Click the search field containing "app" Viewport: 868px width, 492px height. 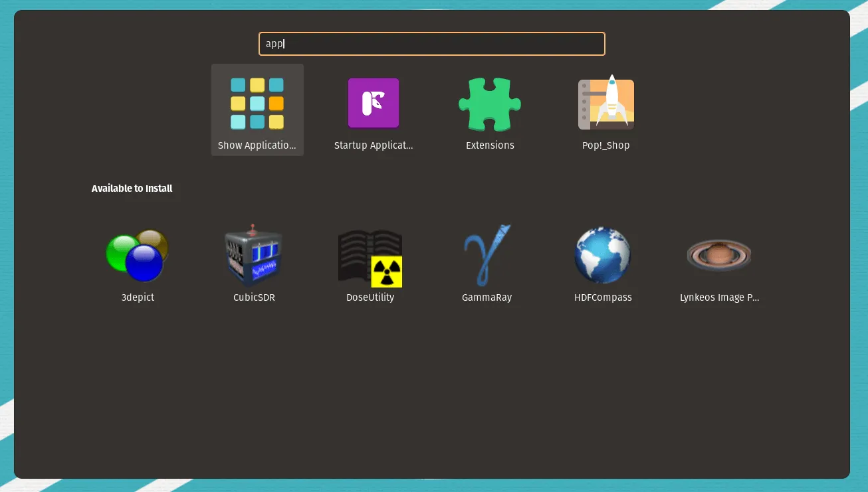432,44
